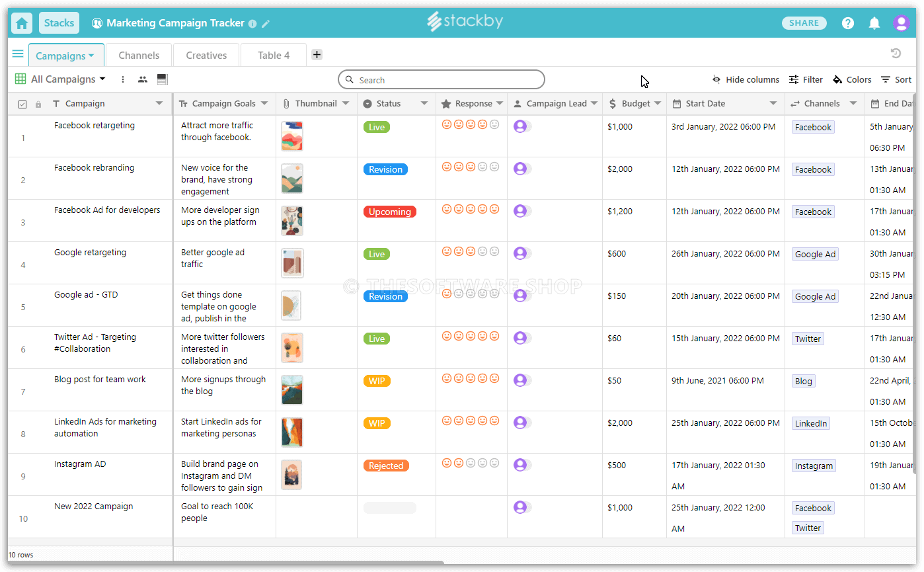The height and width of the screenshot is (572, 924).
Task: Click the Stacks button
Action: tap(59, 23)
